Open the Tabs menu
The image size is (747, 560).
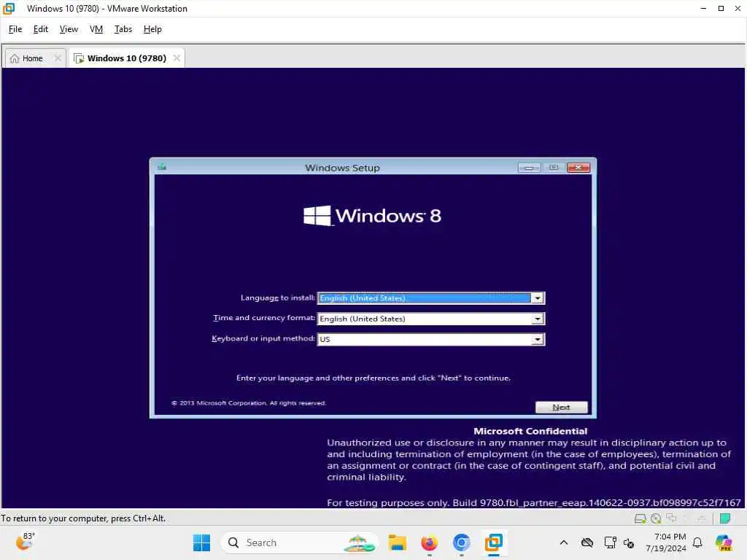123,29
